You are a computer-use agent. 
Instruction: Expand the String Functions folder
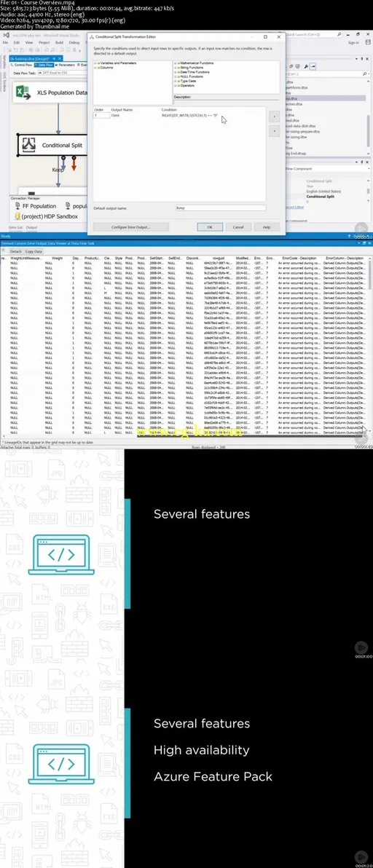[176, 67]
